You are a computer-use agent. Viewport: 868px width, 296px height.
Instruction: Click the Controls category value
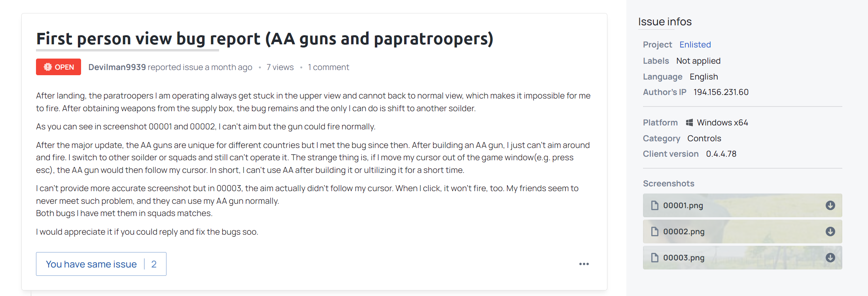pyautogui.click(x=704, y=139)
